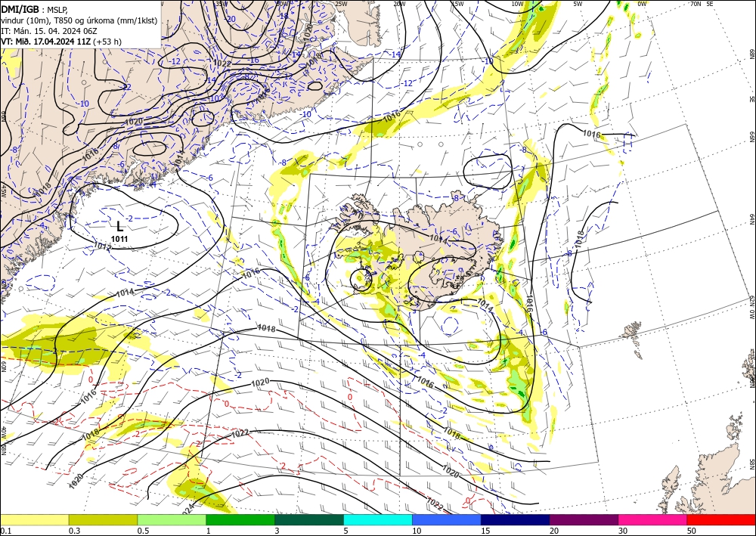Click the purple 20–30 legend color
The width and height of the screenshot is (756, 536).
pyautogui.click(x=584, y=519)
